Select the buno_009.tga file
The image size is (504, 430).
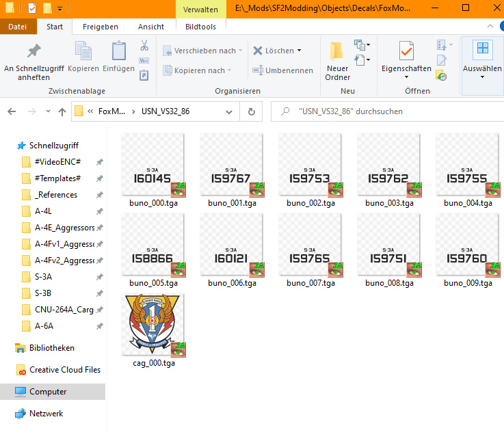pyautogui.click(x=468, y=251)
